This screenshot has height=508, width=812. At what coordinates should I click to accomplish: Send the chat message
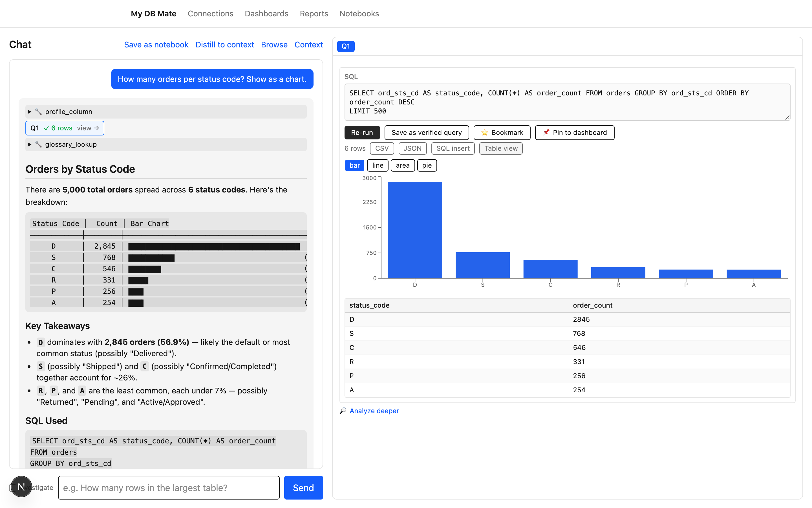pos(303,487)
